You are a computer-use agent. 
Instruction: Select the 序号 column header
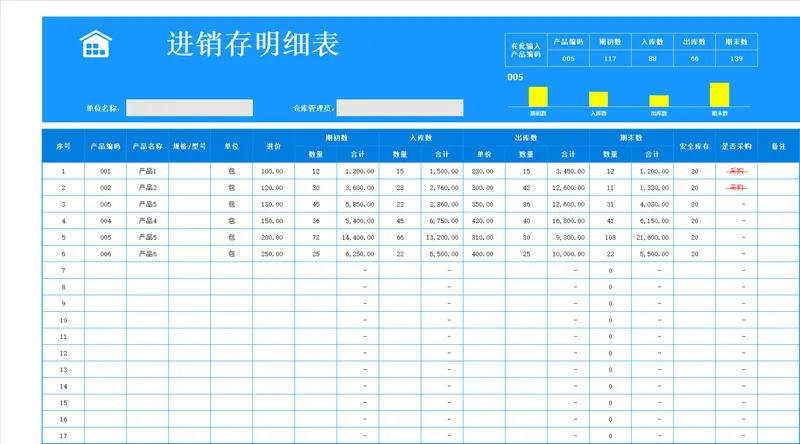[x=63, y=146]
